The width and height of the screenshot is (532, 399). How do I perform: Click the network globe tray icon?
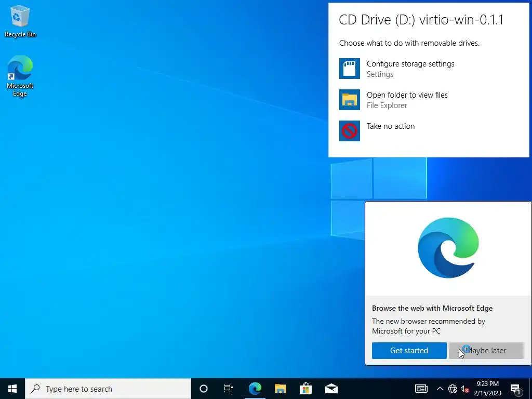point(453,389)
